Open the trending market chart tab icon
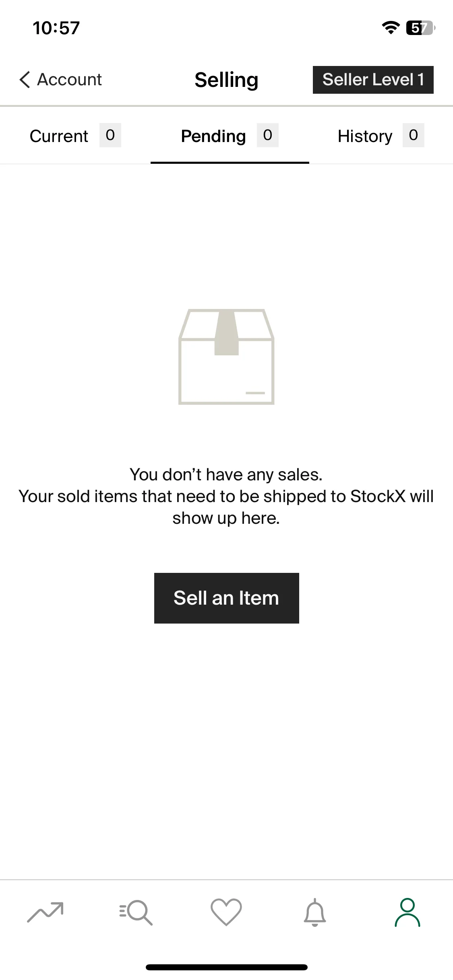453x980 pixels. click(45, 912)
